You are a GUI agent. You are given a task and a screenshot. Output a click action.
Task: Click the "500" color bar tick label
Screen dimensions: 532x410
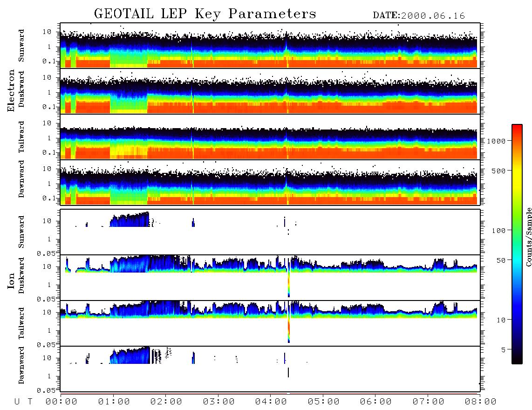coord(498,171)
